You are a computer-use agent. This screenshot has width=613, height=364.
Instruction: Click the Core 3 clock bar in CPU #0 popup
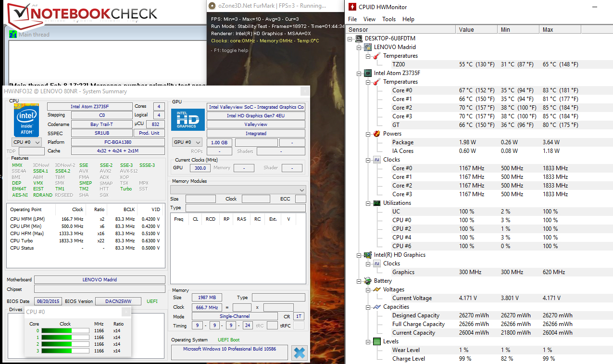65,351
